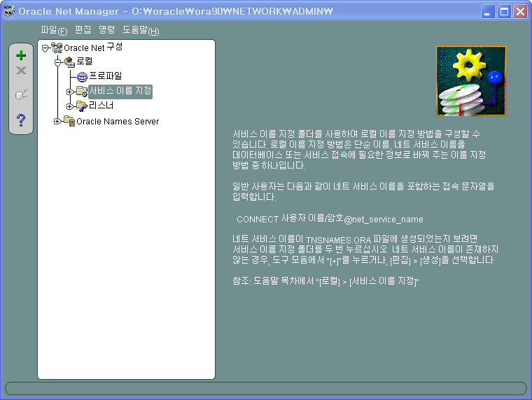Open the 명령 menu
Viewport: 532px width, 400px height.
tap(106, 30)
